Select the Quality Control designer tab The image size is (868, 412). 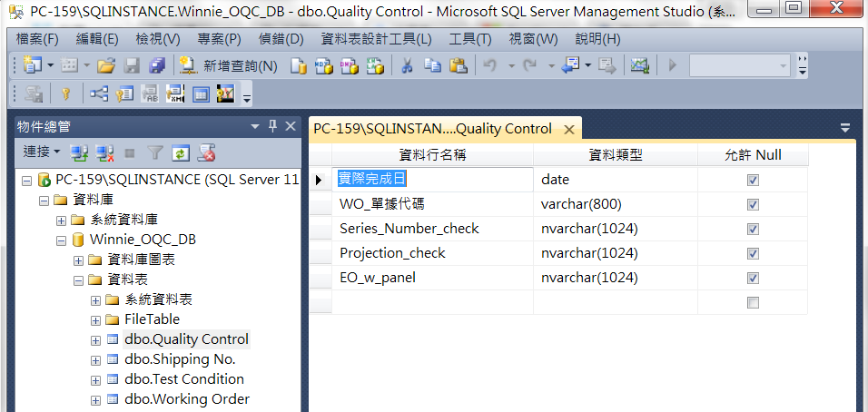click(432, 129)
